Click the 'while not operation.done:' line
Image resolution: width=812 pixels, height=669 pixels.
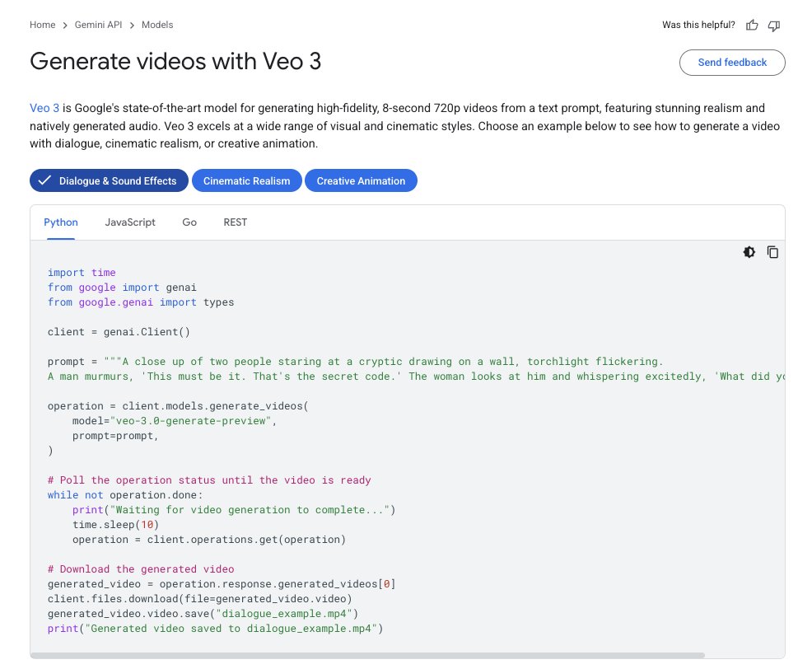[x=125, y=495]
